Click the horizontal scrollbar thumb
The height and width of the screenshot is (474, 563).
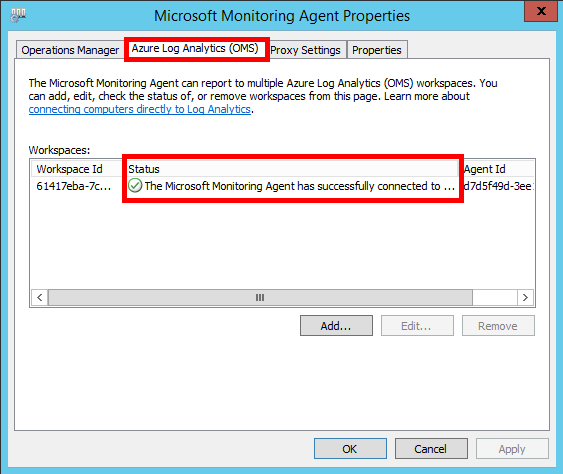(x=260, y=298)
